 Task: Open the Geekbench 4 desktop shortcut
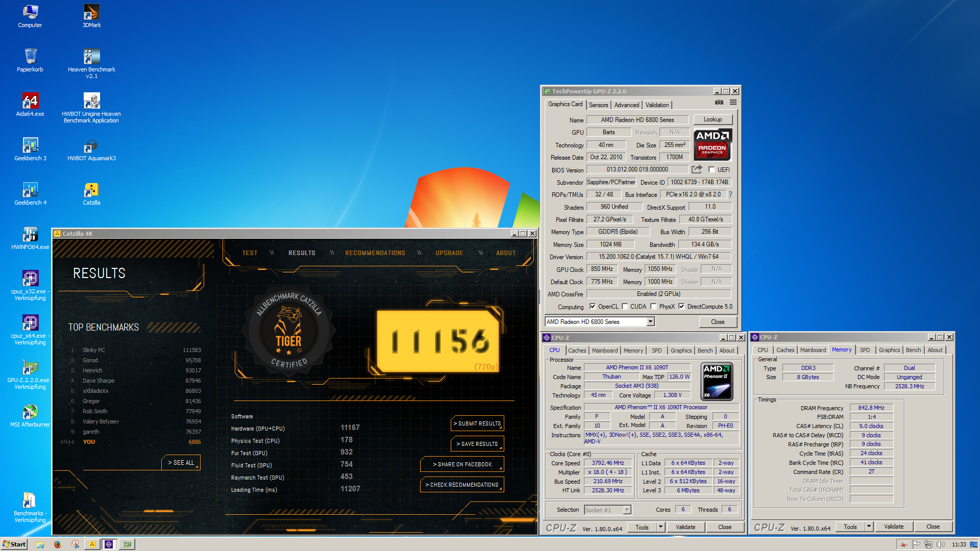(x=30, y=193)
